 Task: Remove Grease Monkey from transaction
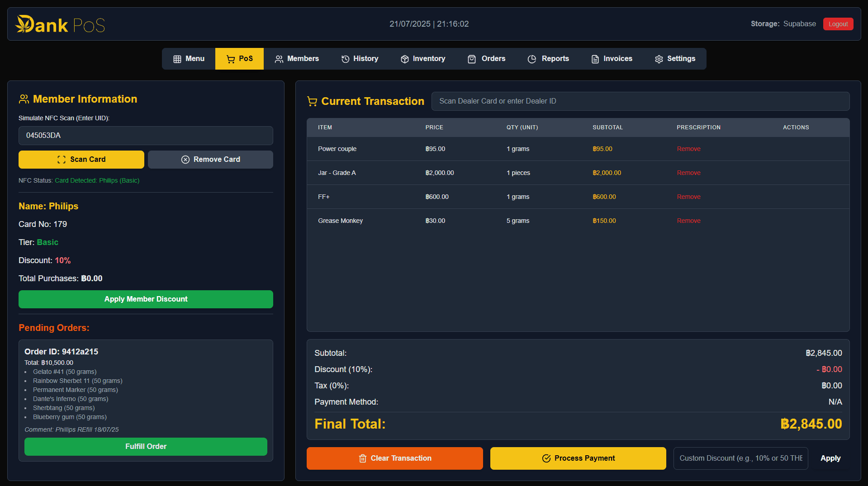tap(688, 221)
